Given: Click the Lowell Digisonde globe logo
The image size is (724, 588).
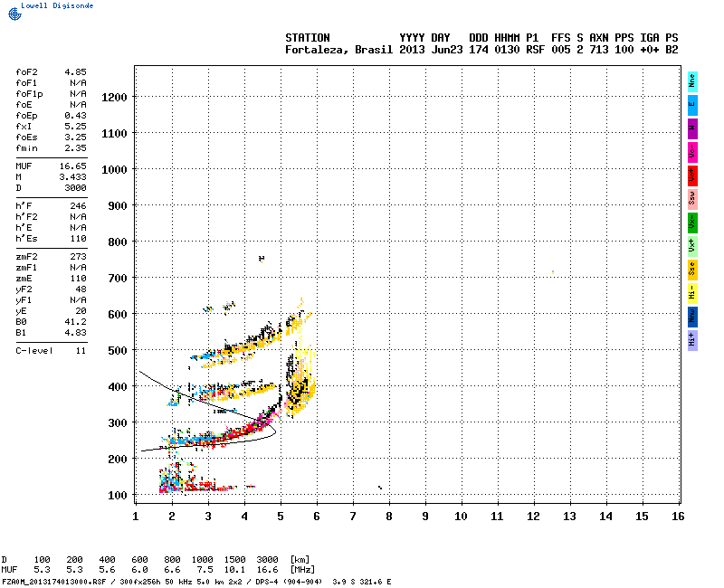Looking at the screenshot, I should click(x=14, y=14).
